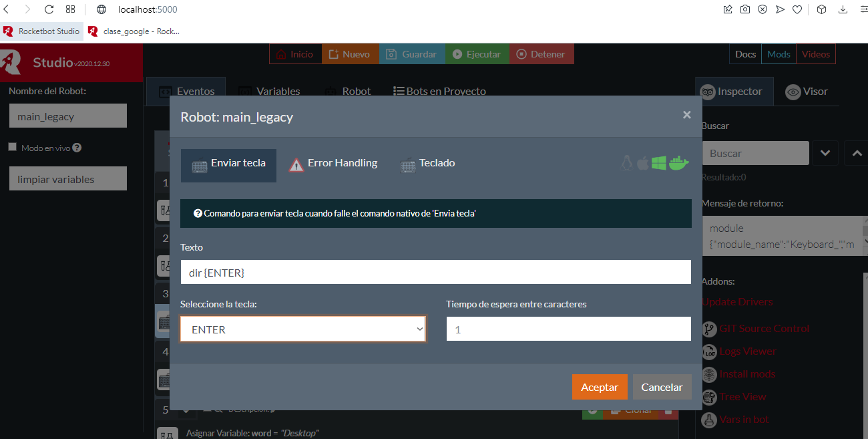Open the Logs Viewer addon icon
Image resolution: width=868 pixels, height=439 pixels.
point(709,351)
